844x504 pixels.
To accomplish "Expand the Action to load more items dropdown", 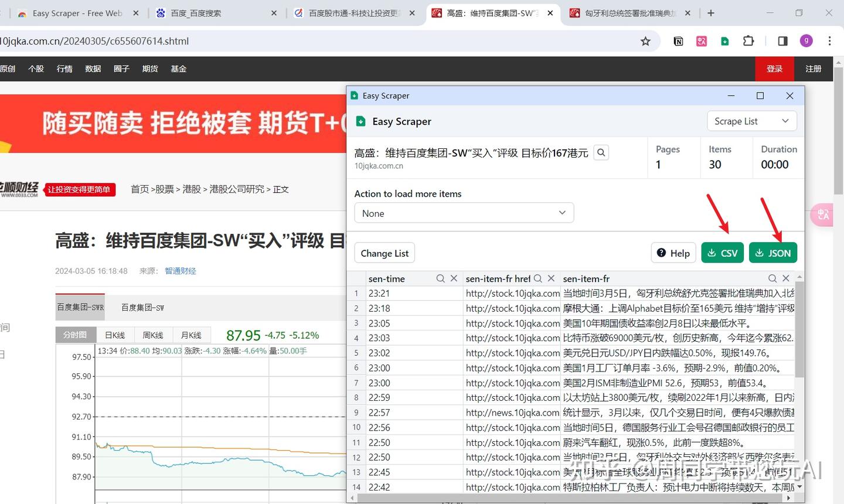I will click(x=464, y=213).
